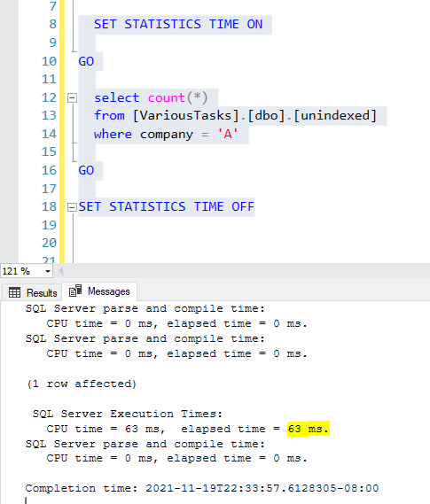Click the highlighted 63 ms elapsed time
This screenshot has width=430, height=504.
coord(309,429)
